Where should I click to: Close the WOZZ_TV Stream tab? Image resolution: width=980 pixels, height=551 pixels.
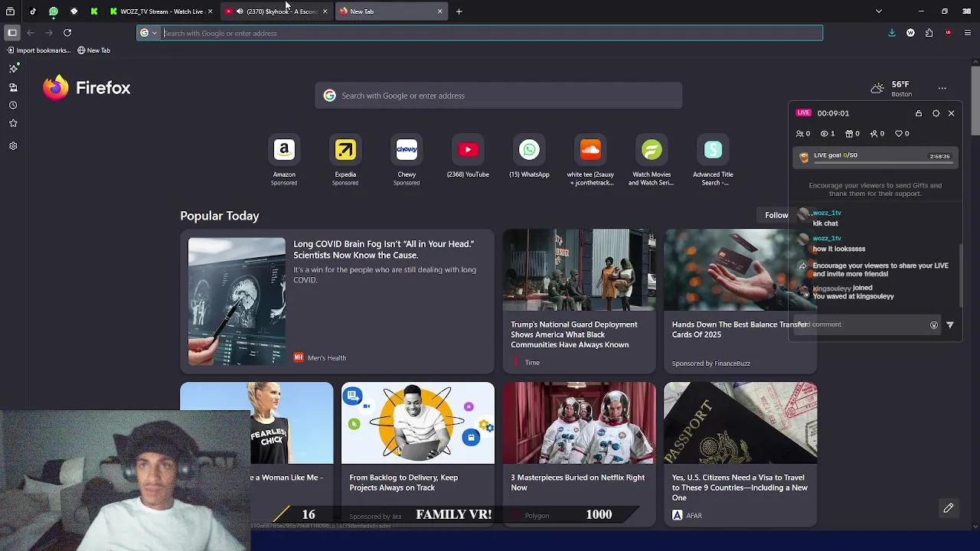[x=210, y=11]
